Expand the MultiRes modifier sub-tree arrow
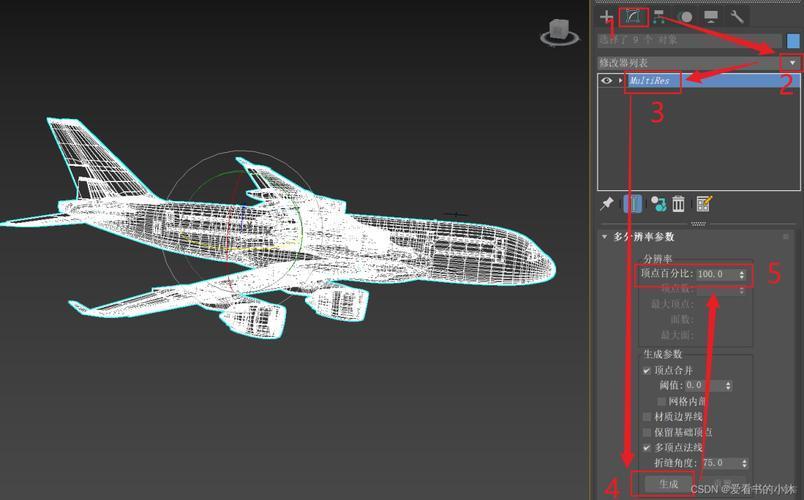This screenshot has height=500, width=804. click(620, 80)
